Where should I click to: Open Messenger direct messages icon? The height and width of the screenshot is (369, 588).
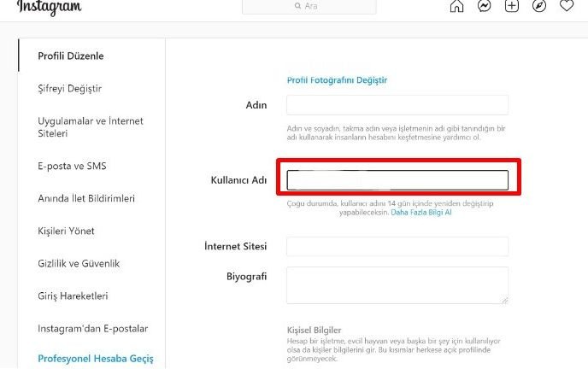(x=484, y=6)
